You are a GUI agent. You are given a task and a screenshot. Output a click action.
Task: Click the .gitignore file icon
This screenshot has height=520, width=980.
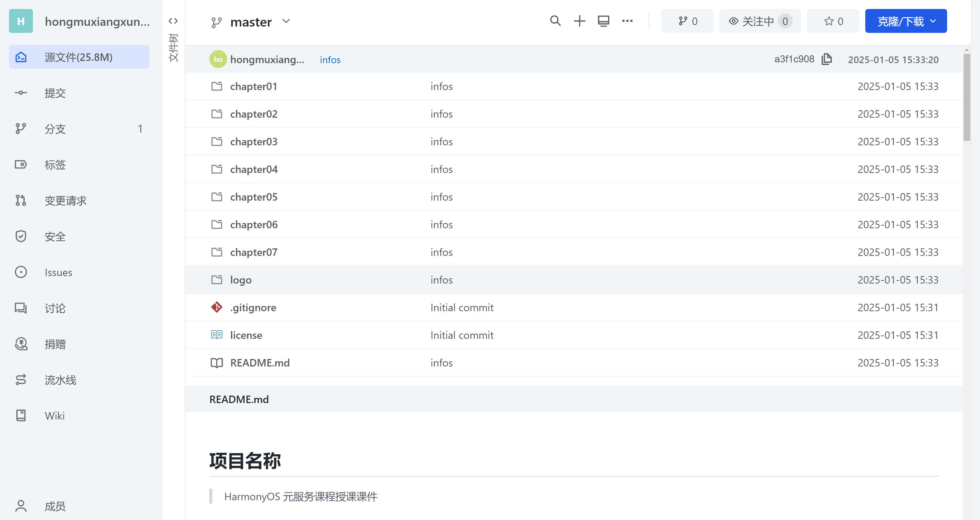pos(216,307)
